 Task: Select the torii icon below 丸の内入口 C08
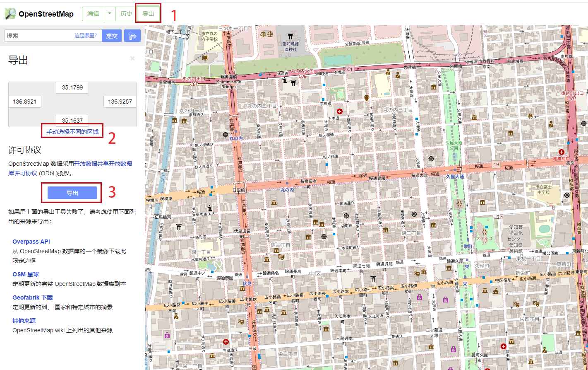[x=293, y=83]
